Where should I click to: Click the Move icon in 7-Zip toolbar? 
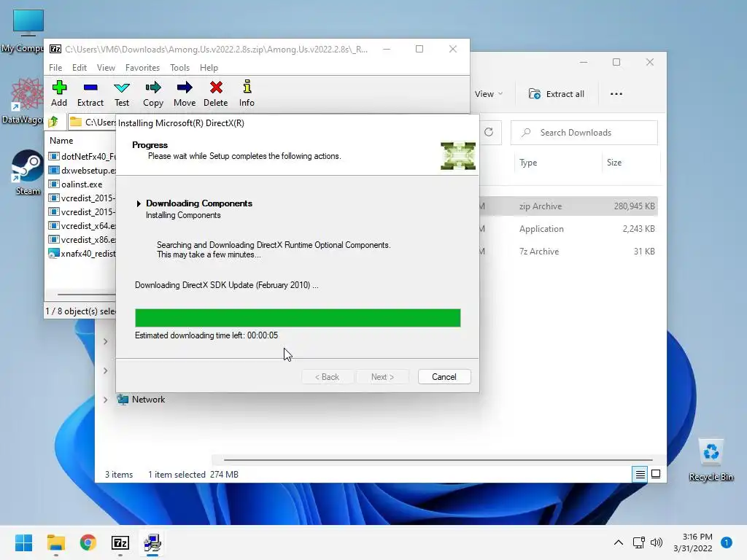coord(185,93)
